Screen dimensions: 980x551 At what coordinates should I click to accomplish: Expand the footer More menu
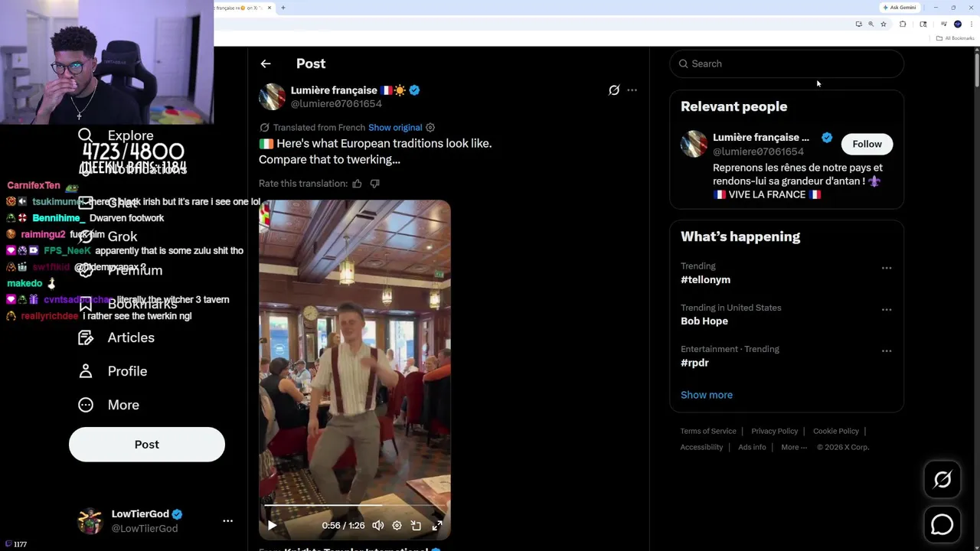[x=794, y=448]
